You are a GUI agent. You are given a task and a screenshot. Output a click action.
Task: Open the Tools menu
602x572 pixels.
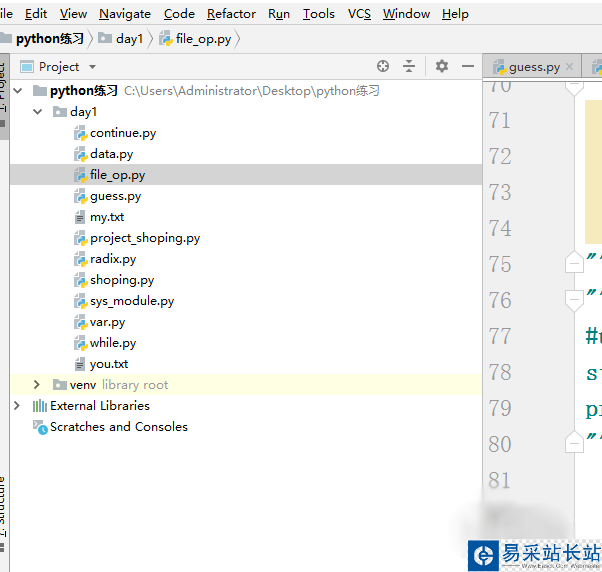(x=318, y=14)
